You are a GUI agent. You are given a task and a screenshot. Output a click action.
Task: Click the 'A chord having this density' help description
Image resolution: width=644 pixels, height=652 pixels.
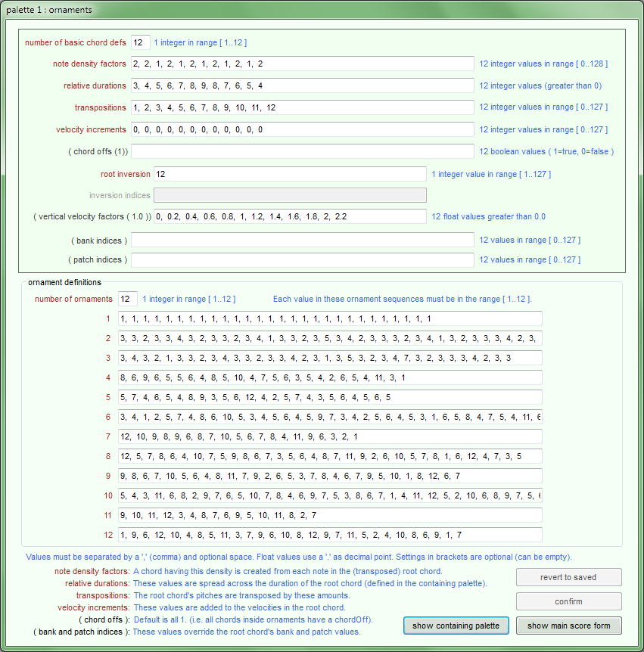click(x=288, y=571)
